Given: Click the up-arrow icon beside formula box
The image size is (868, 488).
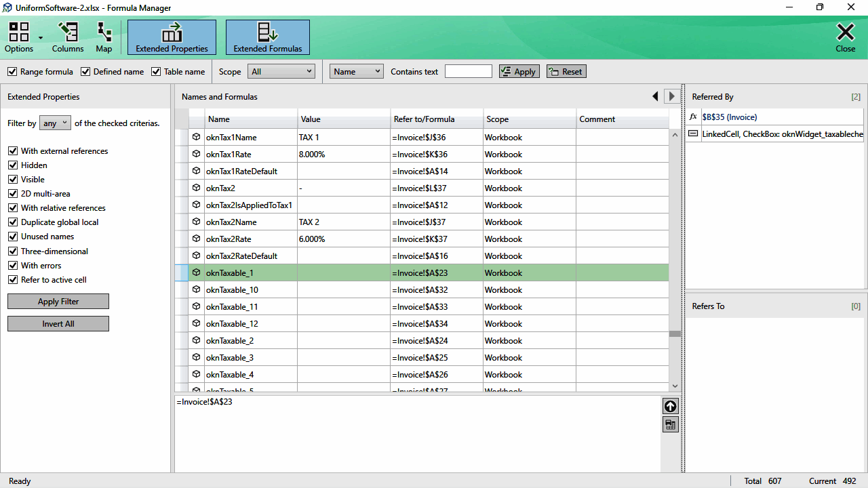Looking at the screenshot, I should 670,406.
